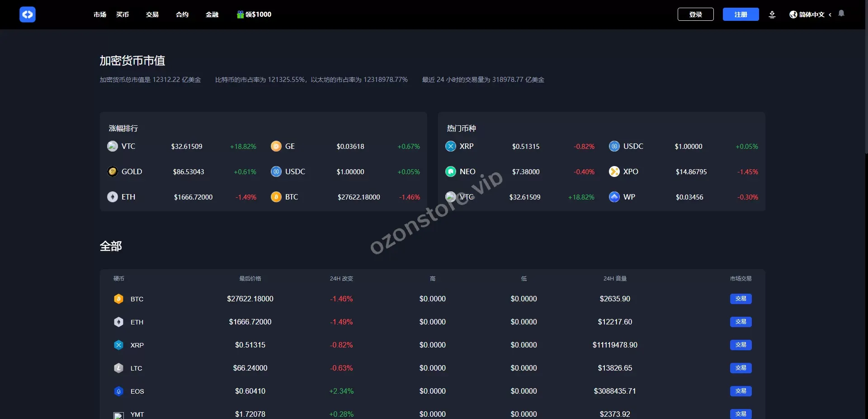
Task: Click 交易 button in the XRP row
Action: (741, 345)
